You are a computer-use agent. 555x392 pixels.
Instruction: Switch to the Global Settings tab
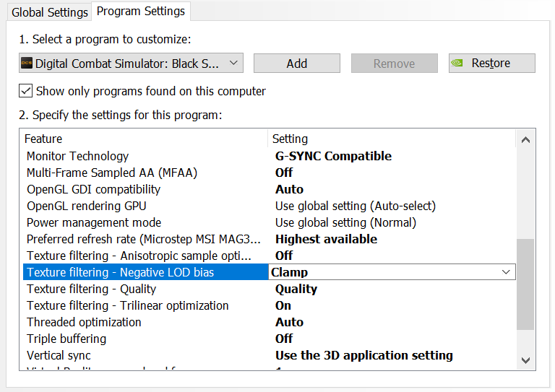coord(49,12)
